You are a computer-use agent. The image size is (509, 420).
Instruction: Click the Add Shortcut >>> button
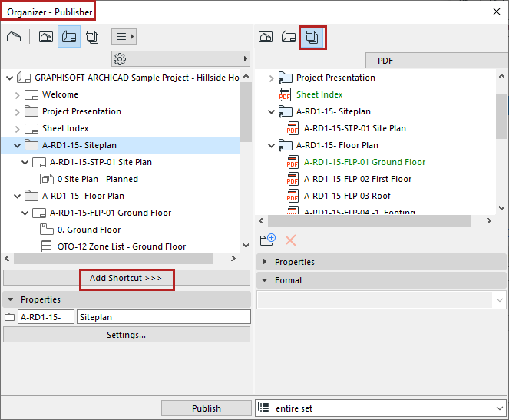(127, 278)
